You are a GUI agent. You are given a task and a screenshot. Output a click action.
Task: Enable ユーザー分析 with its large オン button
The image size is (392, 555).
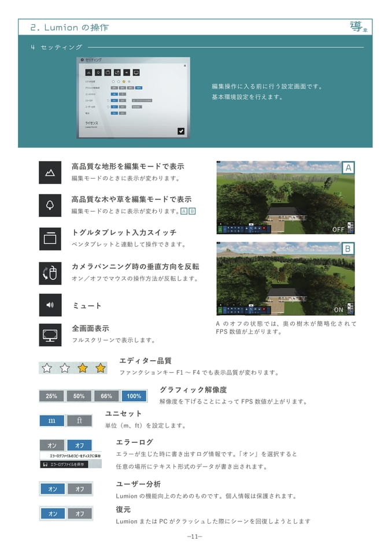(53, 489)
